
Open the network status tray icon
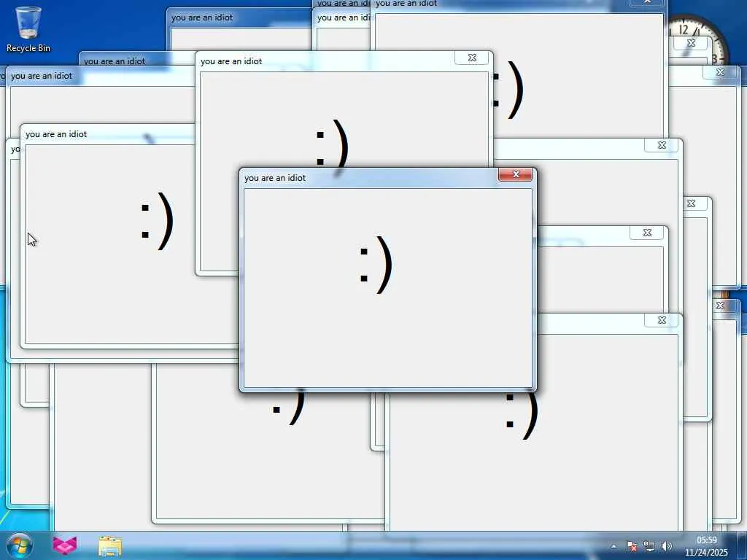tap(649, 546)
